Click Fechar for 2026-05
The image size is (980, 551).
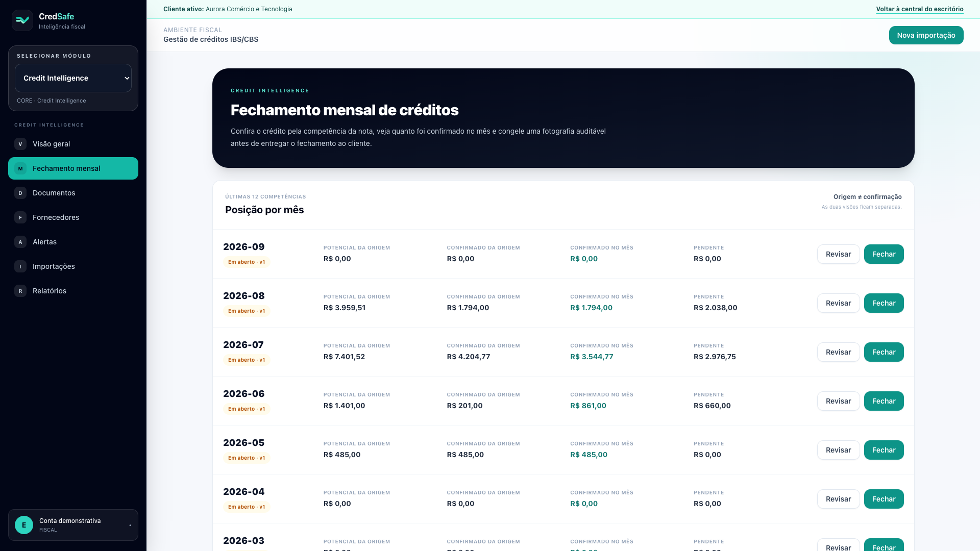point(884,450)
